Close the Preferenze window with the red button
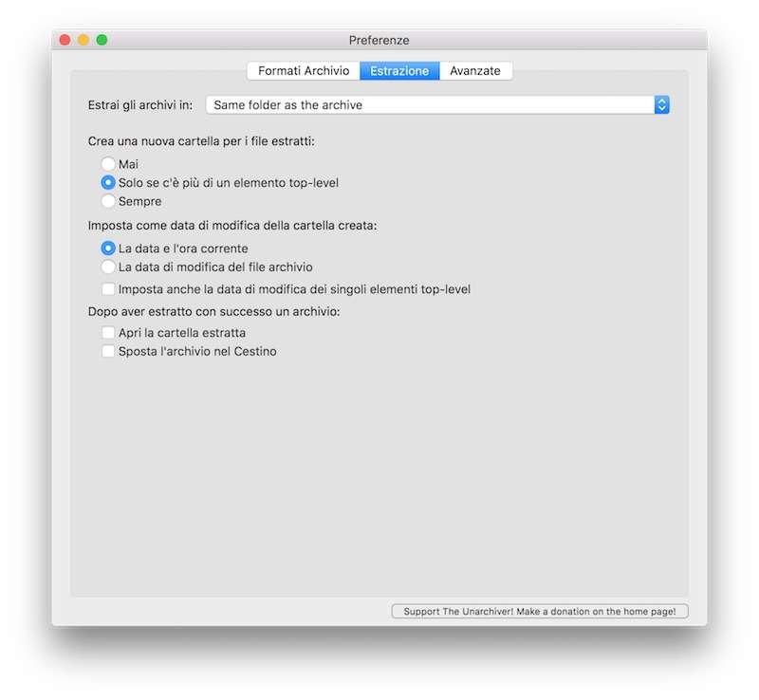This screenshot has height=700, width=759. point(65,40)
